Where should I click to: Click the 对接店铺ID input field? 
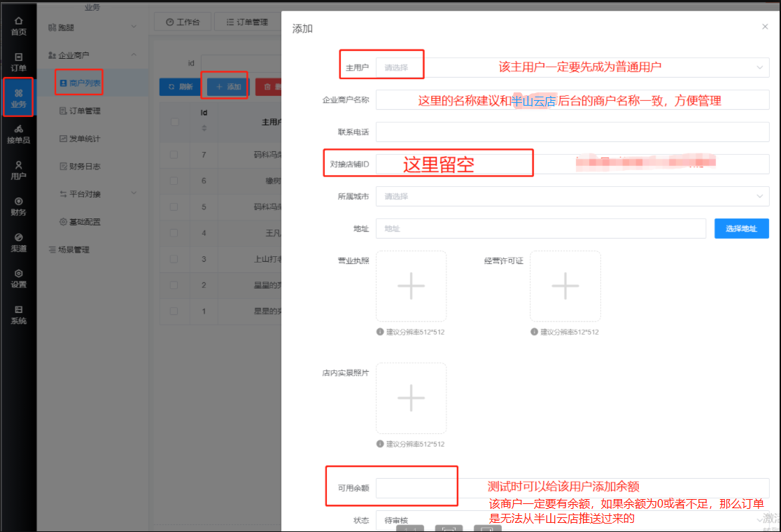[572, 164]
